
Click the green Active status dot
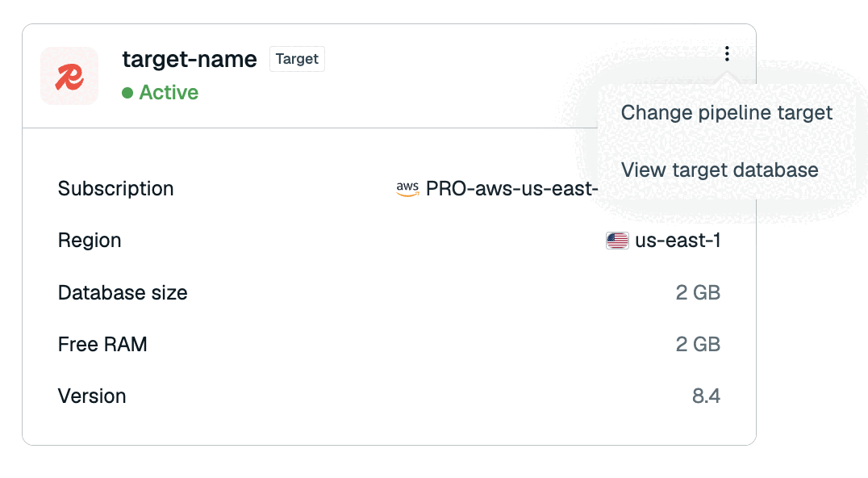click(127, 93)
